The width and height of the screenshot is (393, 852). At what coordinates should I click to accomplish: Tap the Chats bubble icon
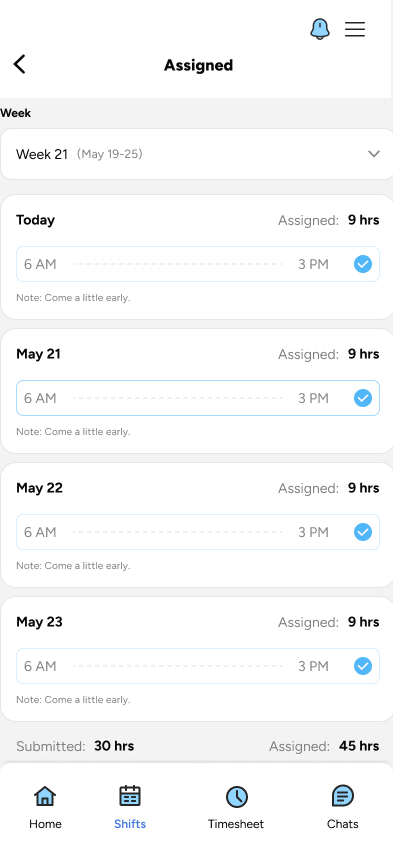click(342, 797)
